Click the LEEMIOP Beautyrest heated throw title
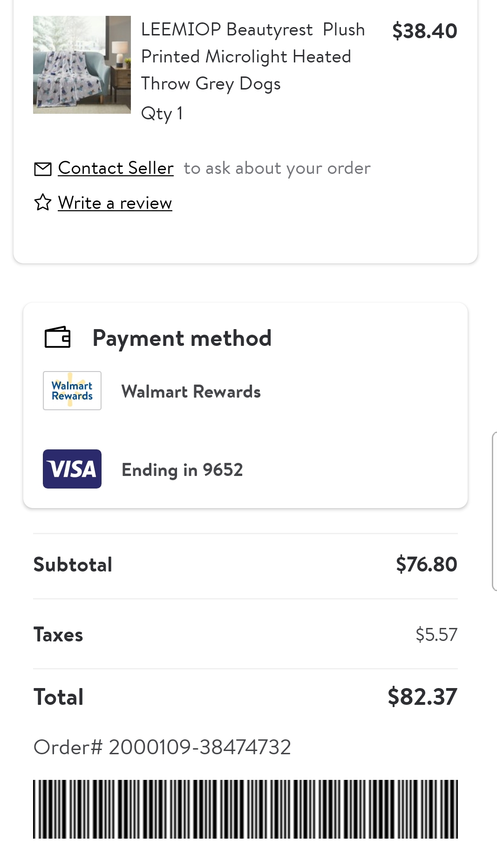 [253, 56]
